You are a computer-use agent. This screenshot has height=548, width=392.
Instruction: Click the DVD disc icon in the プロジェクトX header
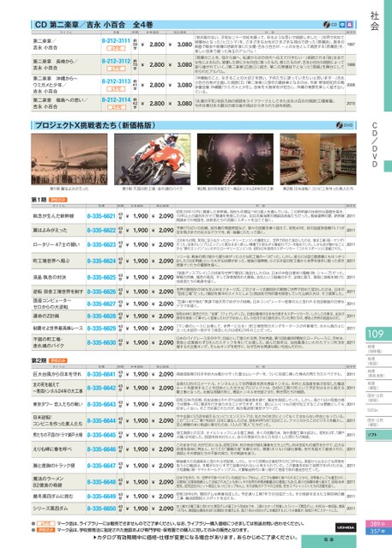coord(340,125)
